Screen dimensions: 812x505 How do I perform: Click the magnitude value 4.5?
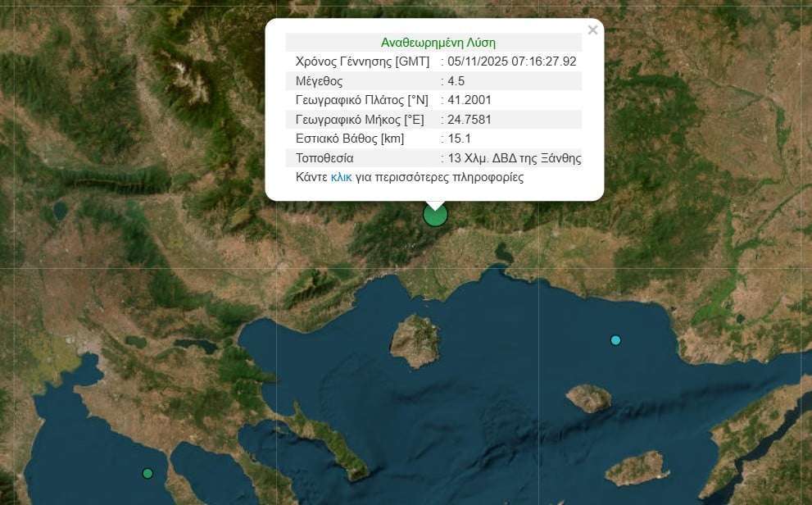(x=456, y=81)
